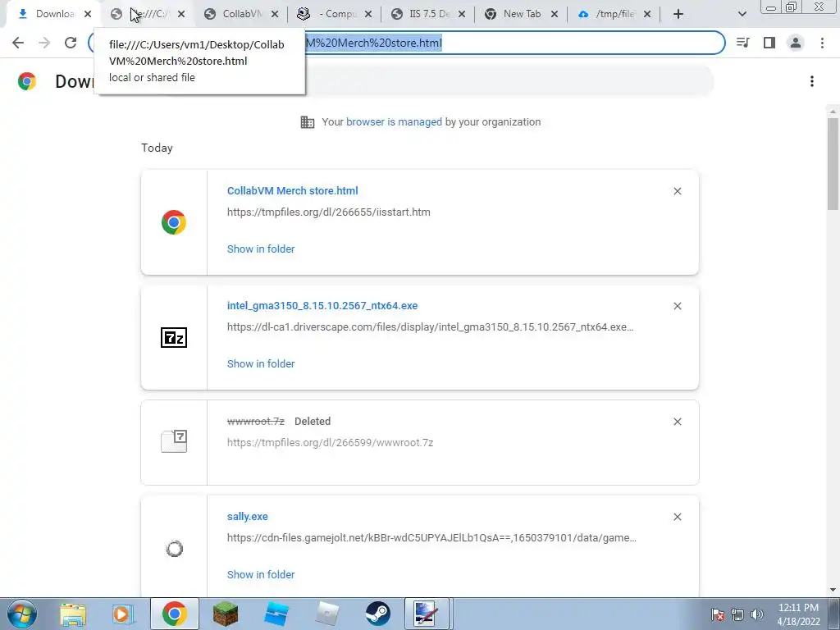Image resolution: width=840 pixels, height=630 pixels.
Task: Remove CollabVM Merch store.html from list
Action: (678, 191)
